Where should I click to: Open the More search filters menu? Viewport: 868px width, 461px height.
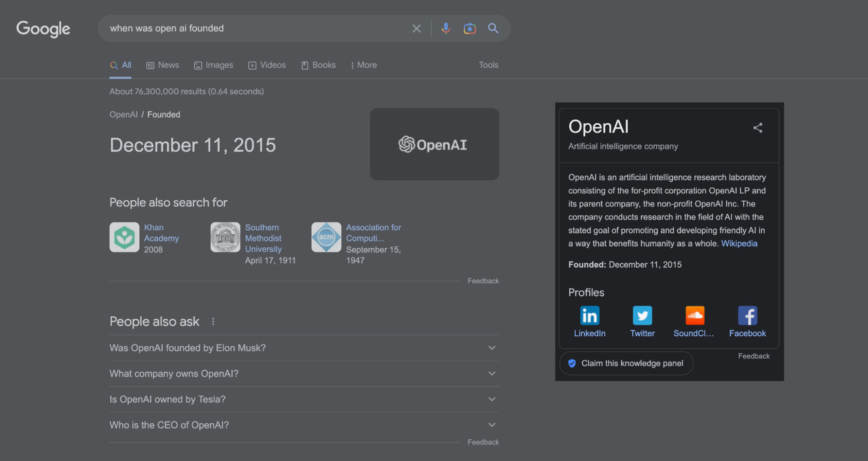(x=363, y=65)
